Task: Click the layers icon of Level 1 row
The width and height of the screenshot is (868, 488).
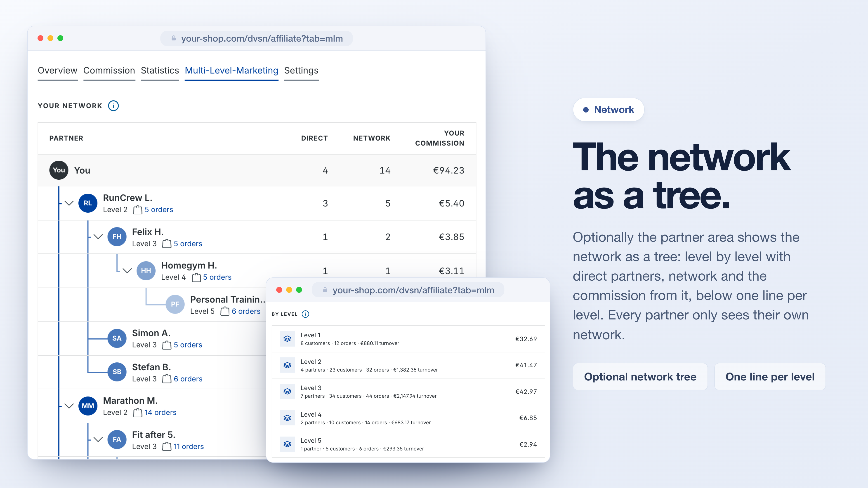Action: (x=288, y=339)
